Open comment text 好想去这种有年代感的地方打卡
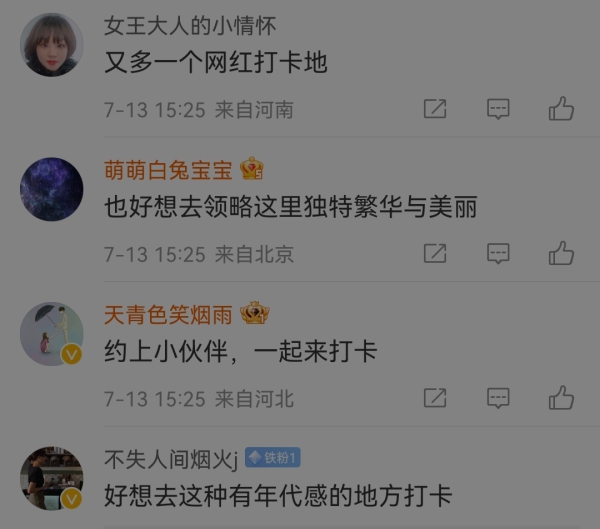600x529 pixels. (x=278, y=496)
